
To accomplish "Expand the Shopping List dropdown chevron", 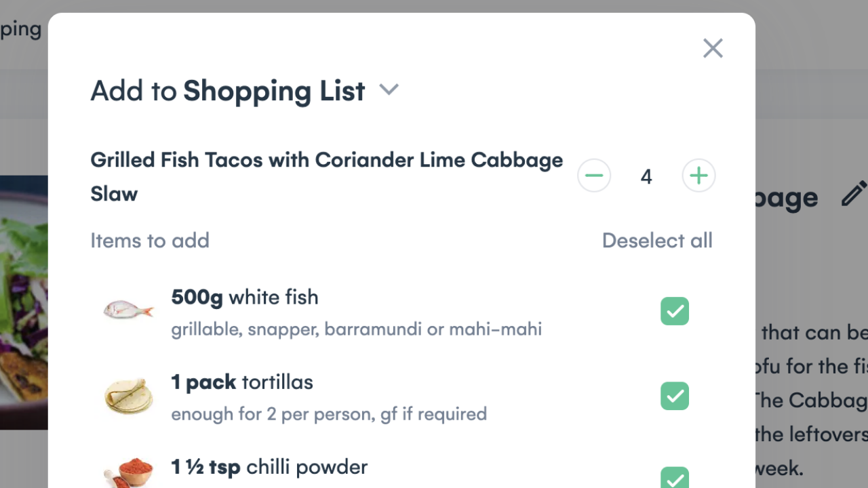I will pyautogui.click(x=389, y=89).
